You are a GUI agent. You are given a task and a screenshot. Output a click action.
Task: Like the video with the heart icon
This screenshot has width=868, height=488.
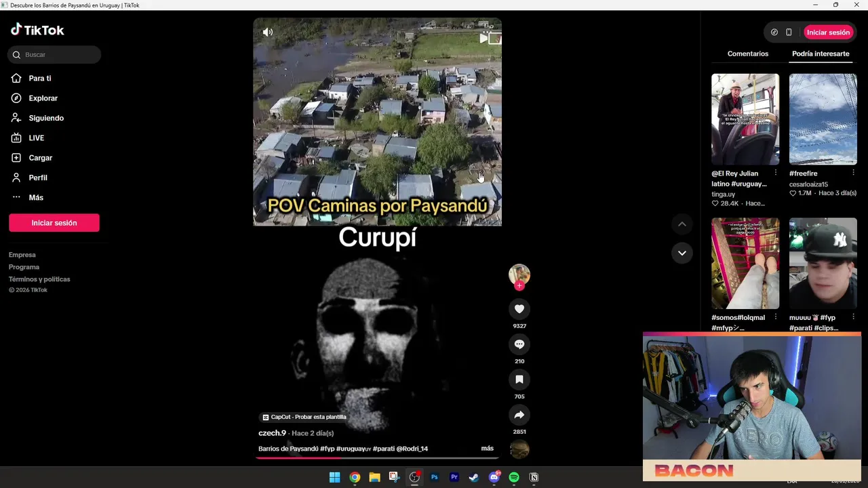pos(519,309)
